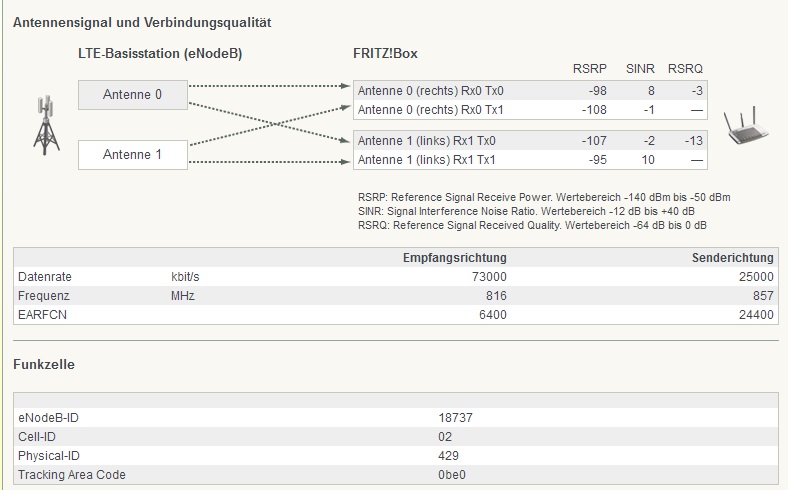Click the LTE-Basisstation (eNodeB) heading
The image size is (788, 490).
click(160, 54)
